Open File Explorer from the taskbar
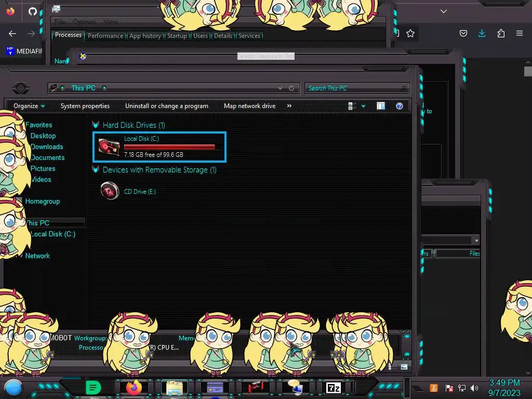Viewport: 532px width, 399px height. coord(175,388)
